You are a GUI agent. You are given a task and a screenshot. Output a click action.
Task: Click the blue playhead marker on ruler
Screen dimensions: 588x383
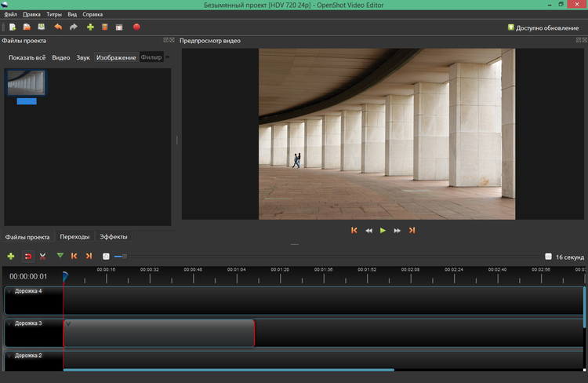(65, 277)
